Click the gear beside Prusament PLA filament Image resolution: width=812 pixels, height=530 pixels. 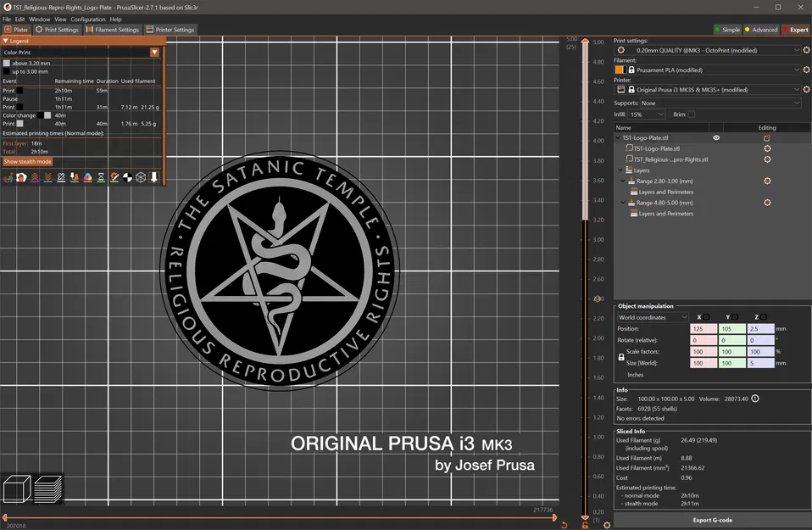coord(807,70)
